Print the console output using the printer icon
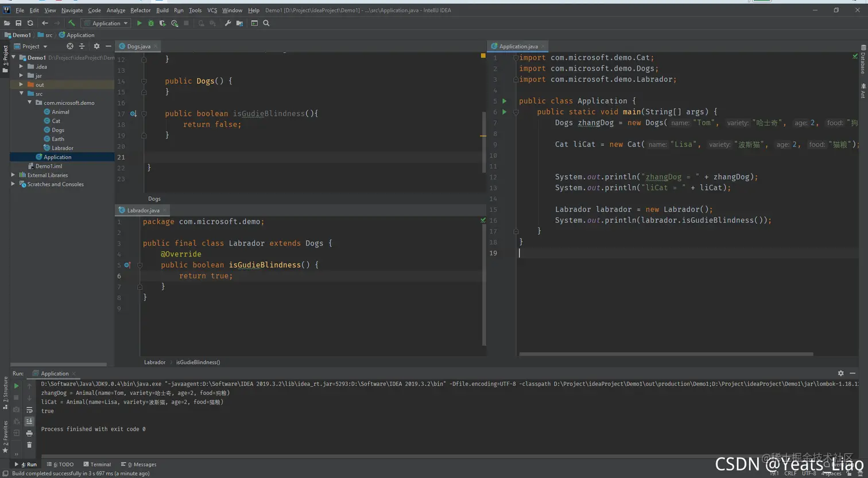This screenshot has height=478, width=868. pos(29,433)
